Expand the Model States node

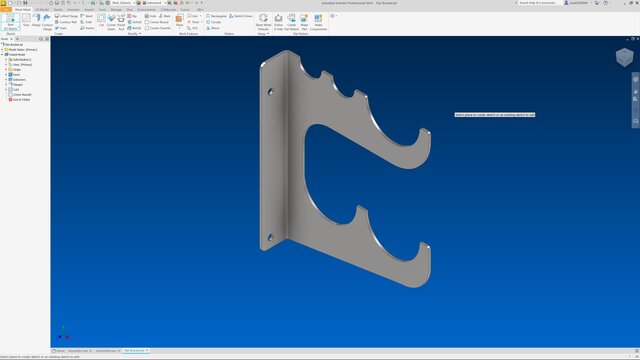pos(2,49)
